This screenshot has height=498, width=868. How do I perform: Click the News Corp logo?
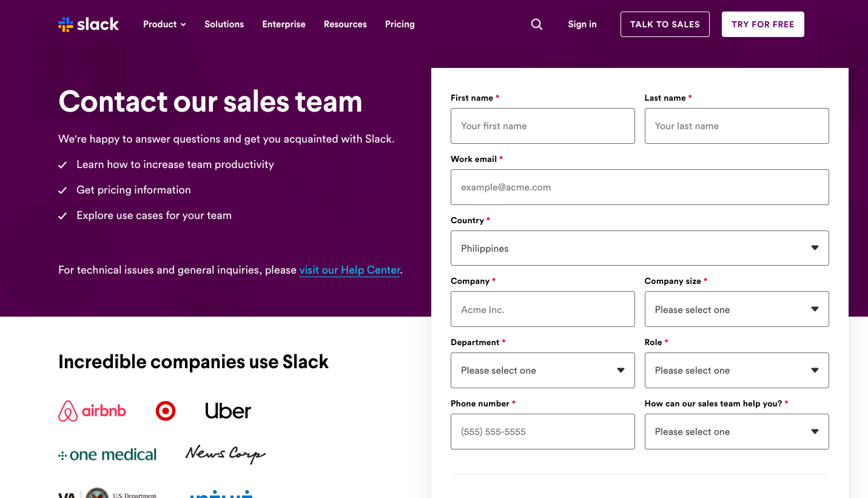pos(225,454)
